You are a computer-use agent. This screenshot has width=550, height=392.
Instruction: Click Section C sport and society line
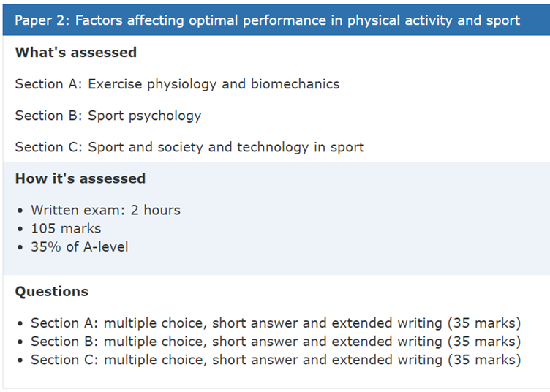[x=189, y=147]
